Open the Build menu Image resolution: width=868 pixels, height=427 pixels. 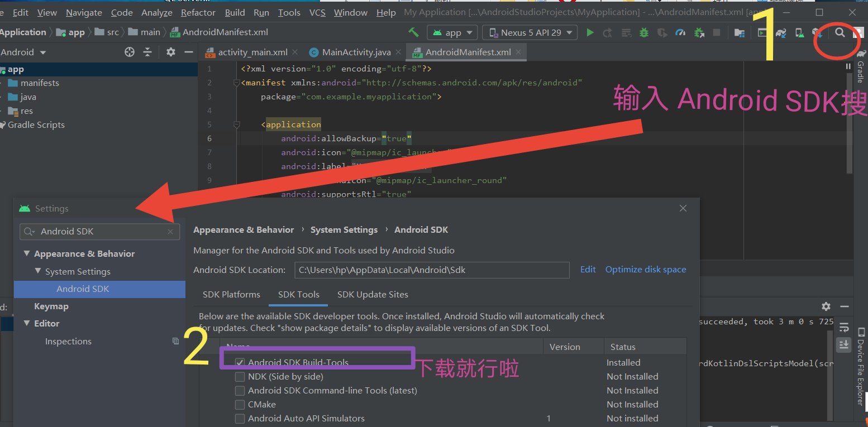(x=235, y=12)
